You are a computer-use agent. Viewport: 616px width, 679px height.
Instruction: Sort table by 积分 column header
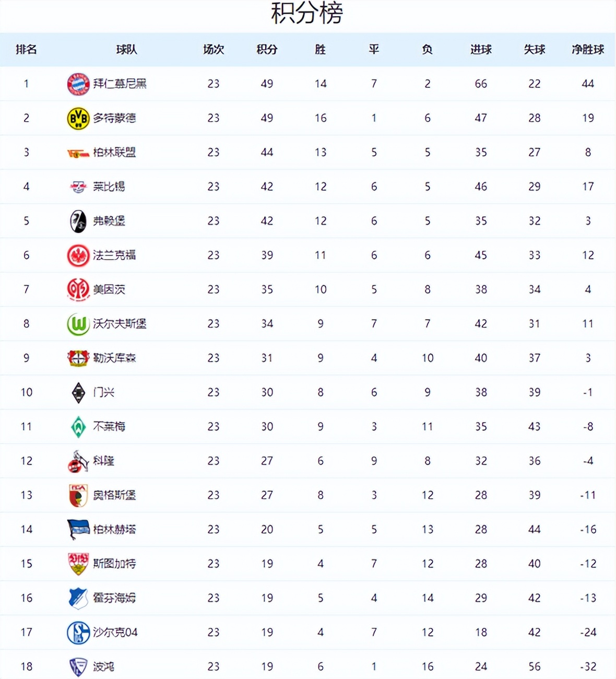(267, 50)
